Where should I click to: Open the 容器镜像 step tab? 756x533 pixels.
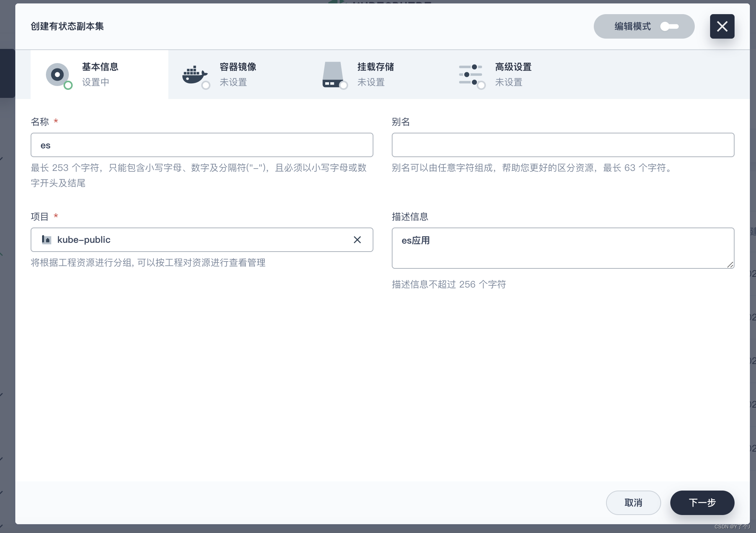(x=237, y=75)
